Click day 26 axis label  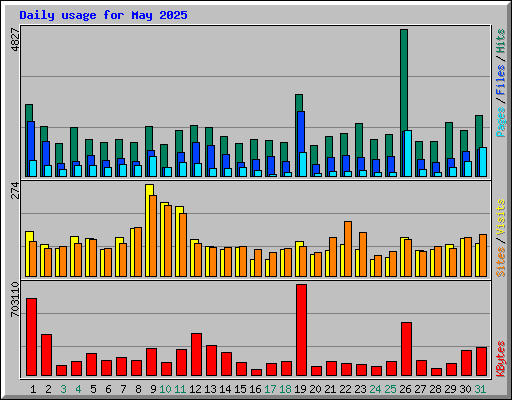click(x=405, y=389)
